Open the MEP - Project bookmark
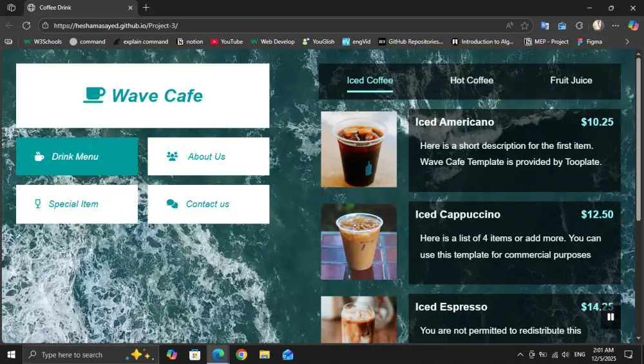The width and height of the screenshot is (644, 364). pos(547,41)
